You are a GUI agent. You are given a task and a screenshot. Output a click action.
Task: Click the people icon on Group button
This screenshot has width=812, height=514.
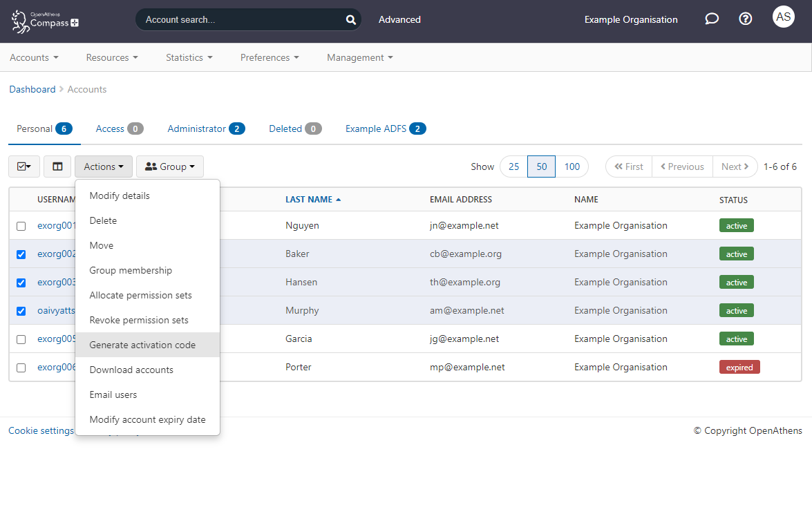click(x=151, y=166)
